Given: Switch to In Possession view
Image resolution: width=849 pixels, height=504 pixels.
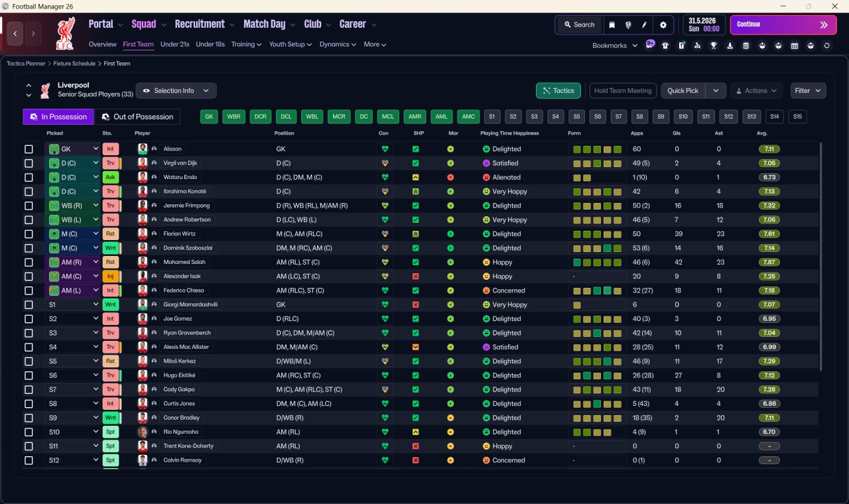Looking at the screenshot, I should (x=58, y=117).
